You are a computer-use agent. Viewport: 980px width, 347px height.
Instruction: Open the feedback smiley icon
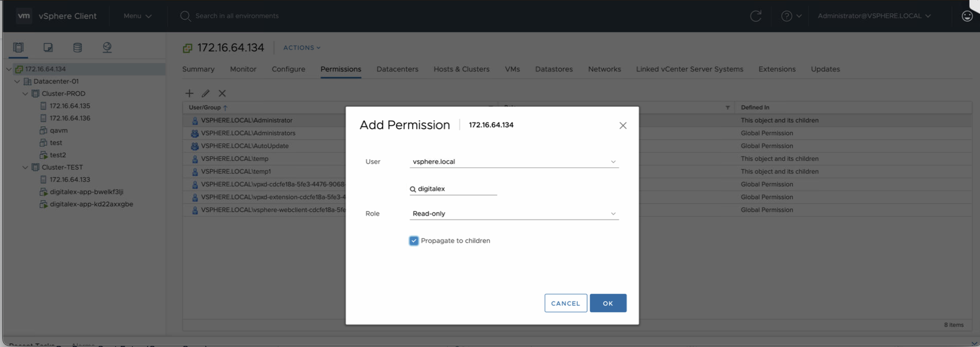tap(967, 16)
